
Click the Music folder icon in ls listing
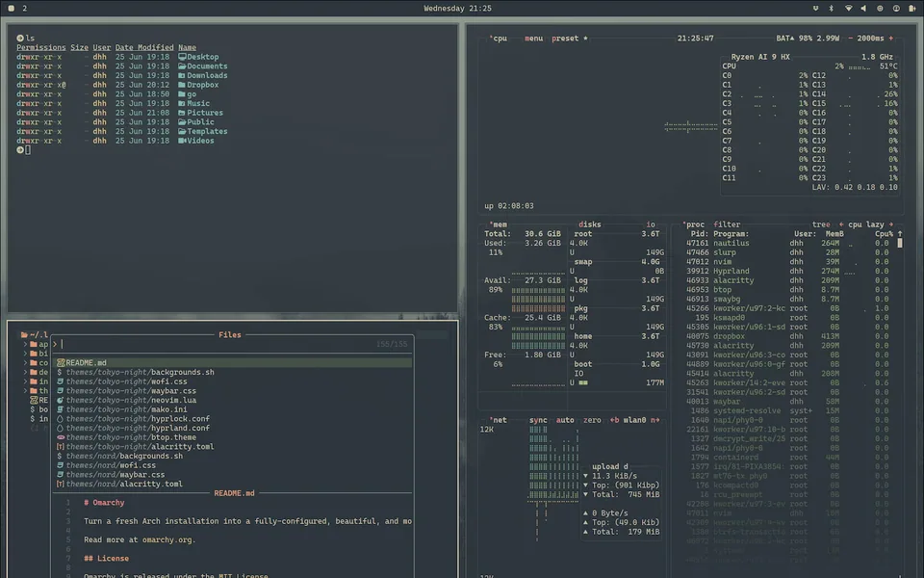click(x=182, y=103)
